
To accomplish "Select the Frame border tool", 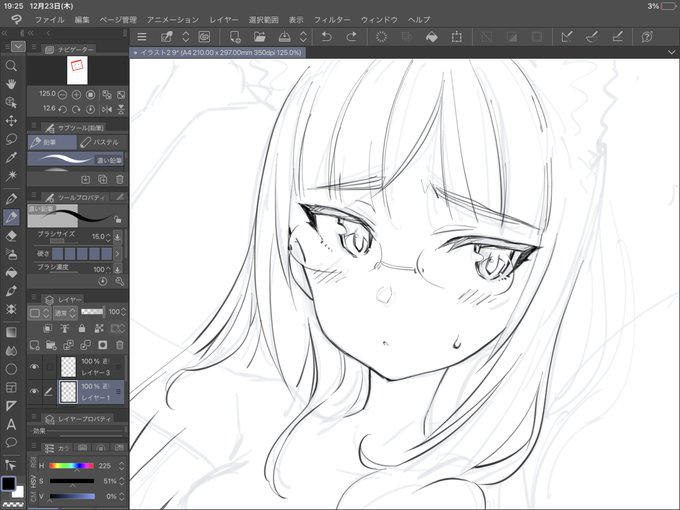I will point(11,387).
